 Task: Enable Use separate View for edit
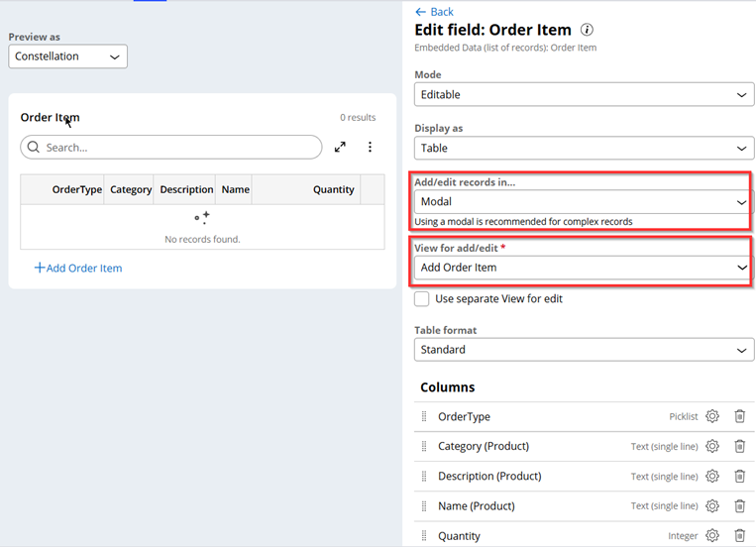tap(421, 298)
